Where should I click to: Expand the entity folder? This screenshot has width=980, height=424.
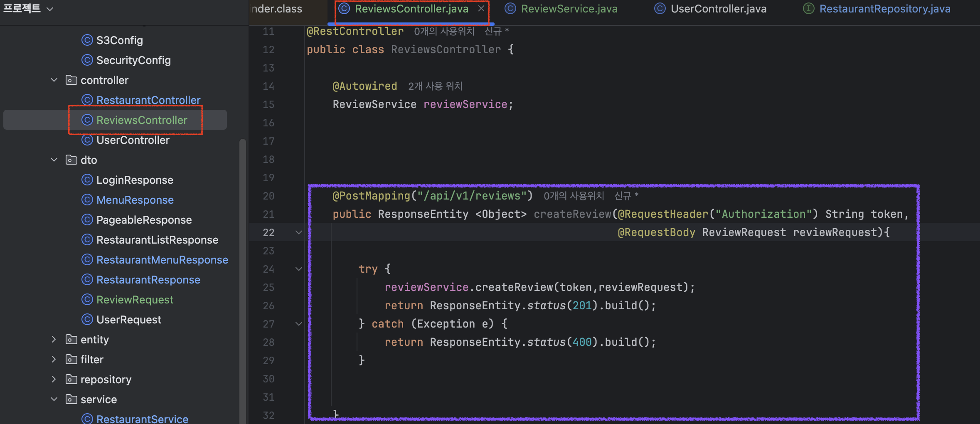coord(54,339)
